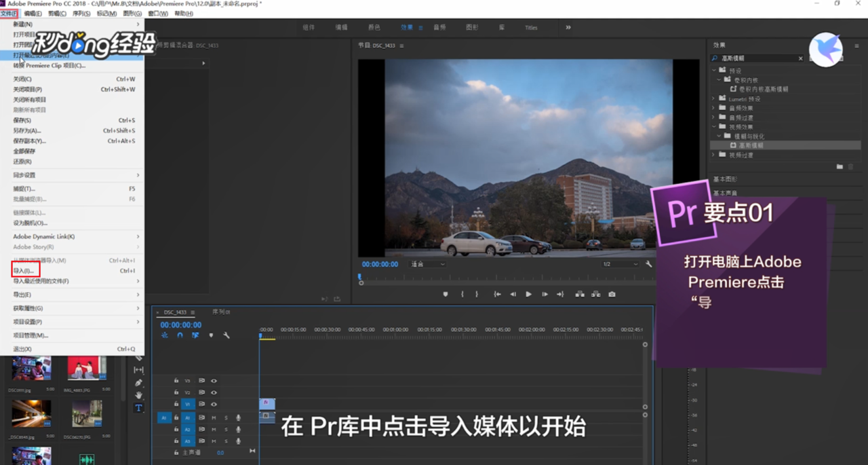Open the 序列(S) menu in menu bar

click(x=81, y=14)
